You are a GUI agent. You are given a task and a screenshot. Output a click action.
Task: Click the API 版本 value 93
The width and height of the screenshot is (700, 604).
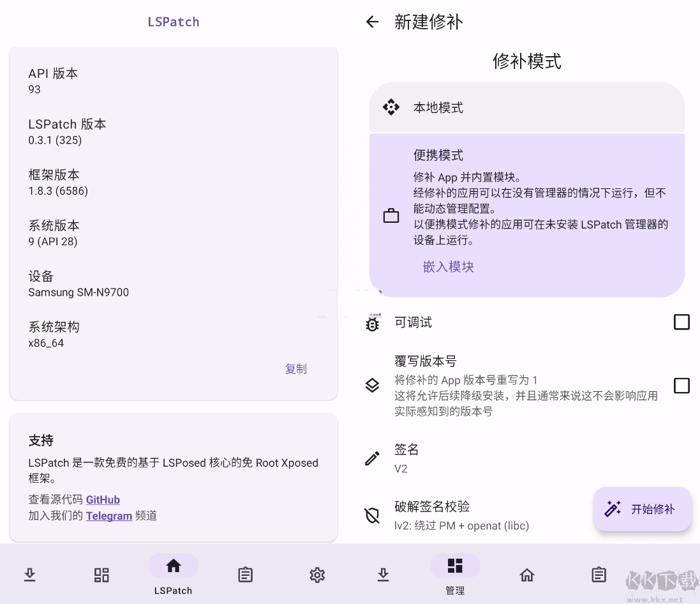34,89
